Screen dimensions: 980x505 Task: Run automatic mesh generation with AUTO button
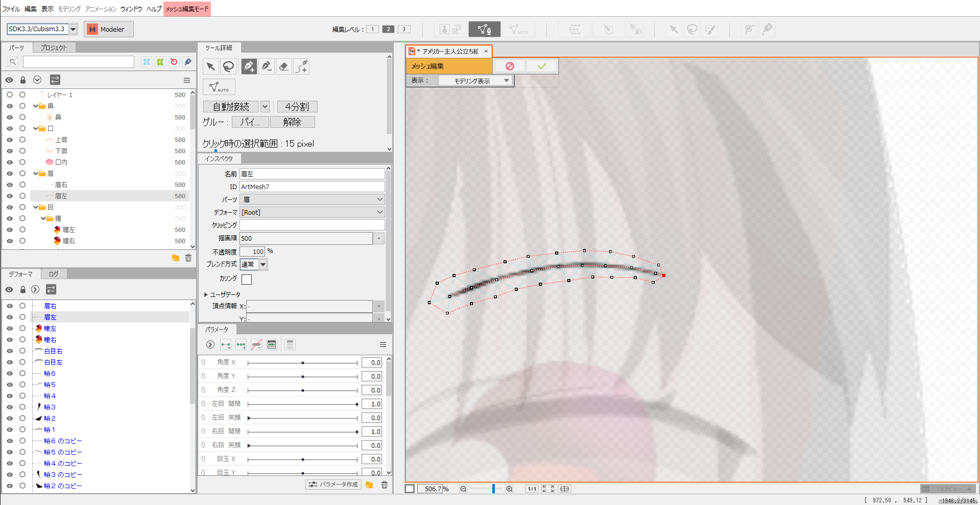(219, 87)
